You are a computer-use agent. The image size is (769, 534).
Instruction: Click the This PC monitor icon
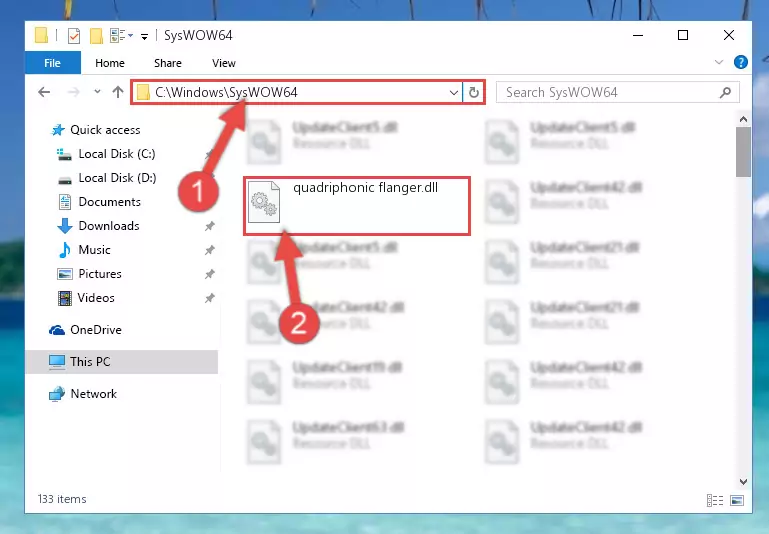(x=57, y=362)
